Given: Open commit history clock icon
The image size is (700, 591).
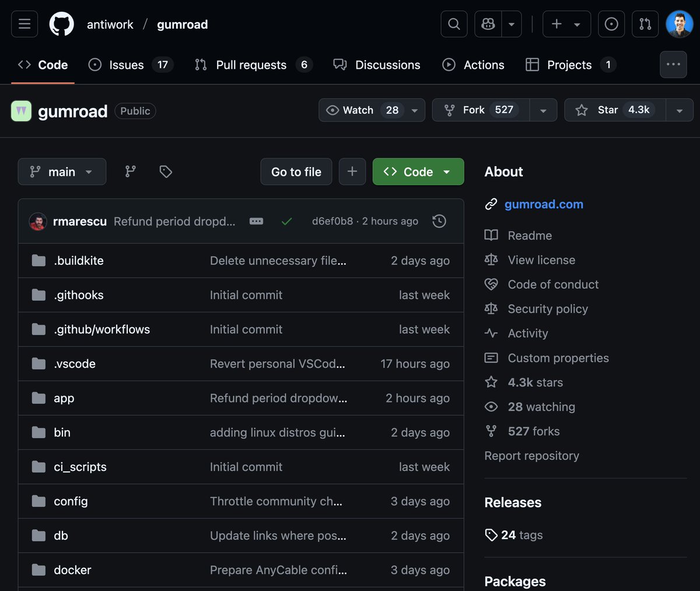Looking at the screenshot, I should point(439,221).
